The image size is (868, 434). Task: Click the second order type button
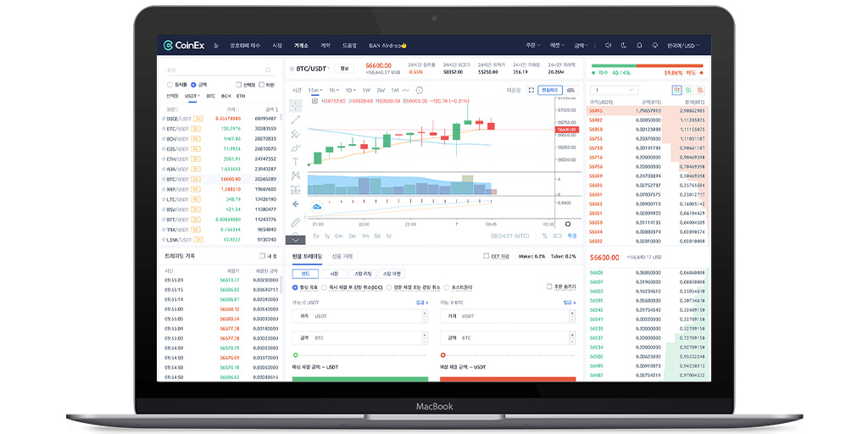pos(334,274)
